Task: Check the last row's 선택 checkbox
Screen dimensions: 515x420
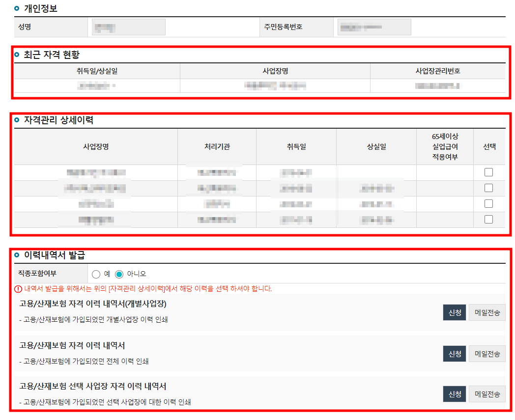Action: (489, 219)
